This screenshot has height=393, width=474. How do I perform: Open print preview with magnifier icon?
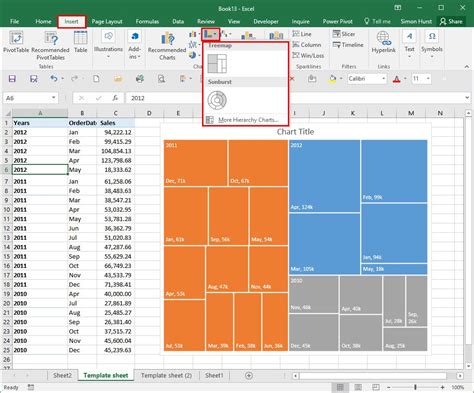tap(161, 79)
